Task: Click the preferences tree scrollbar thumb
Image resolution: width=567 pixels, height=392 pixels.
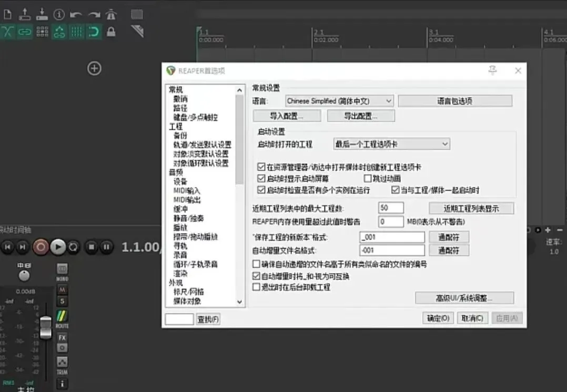Action: [x=239, y=139]
